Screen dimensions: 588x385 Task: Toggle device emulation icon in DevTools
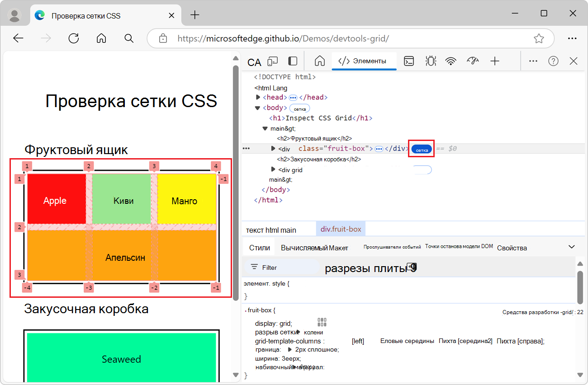(273, 61)
